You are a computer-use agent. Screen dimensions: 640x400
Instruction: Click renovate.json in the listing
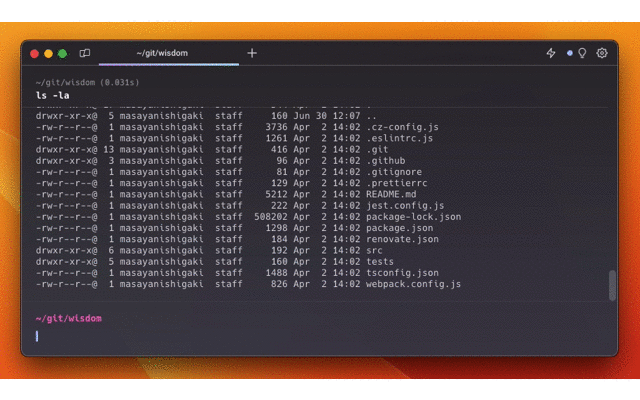[402, 239]
